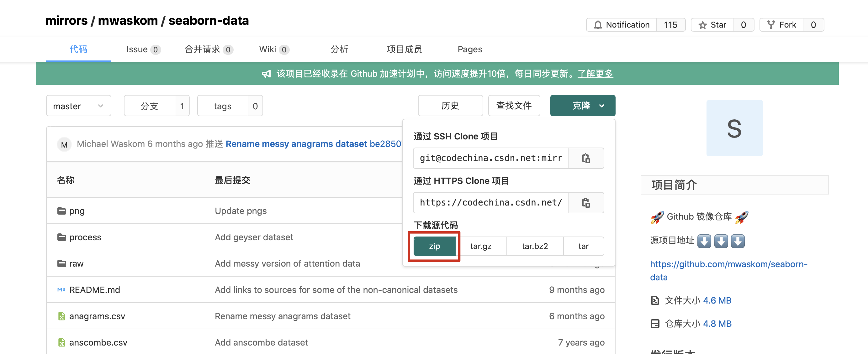This screenshot has width=868, height=354.
Task: Click the Add anscombe dataset commit message
Action: tap(262, 342)
